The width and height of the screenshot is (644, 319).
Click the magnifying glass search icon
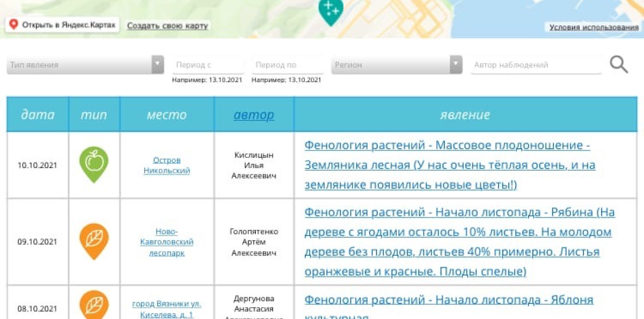click(619, 65)
